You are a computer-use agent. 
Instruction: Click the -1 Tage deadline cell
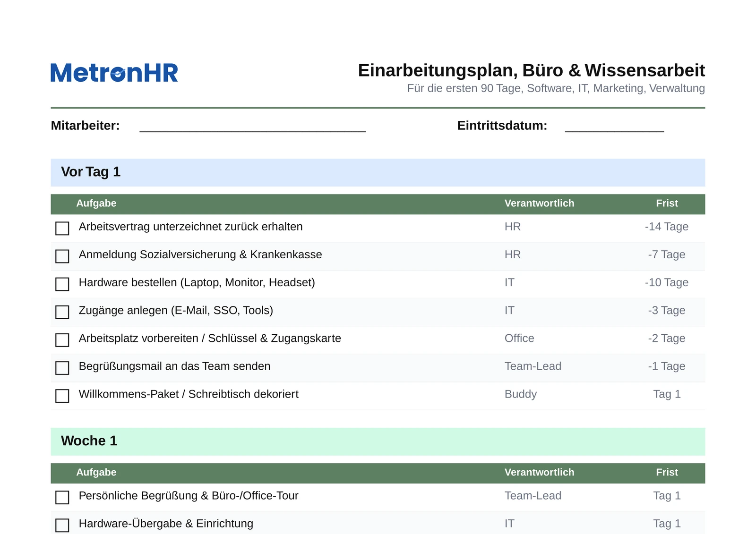pyautogui.click(x=667, y=366)
